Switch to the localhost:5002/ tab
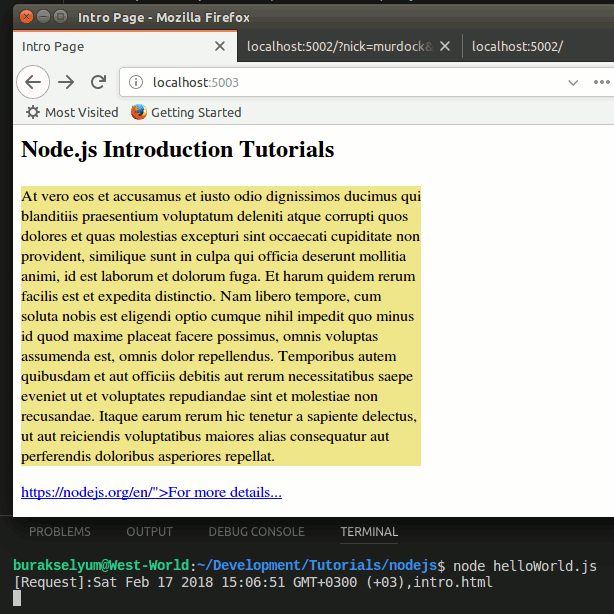Viewport: 614px width, 614px height. pyautogui.click(x=538, y=46)
